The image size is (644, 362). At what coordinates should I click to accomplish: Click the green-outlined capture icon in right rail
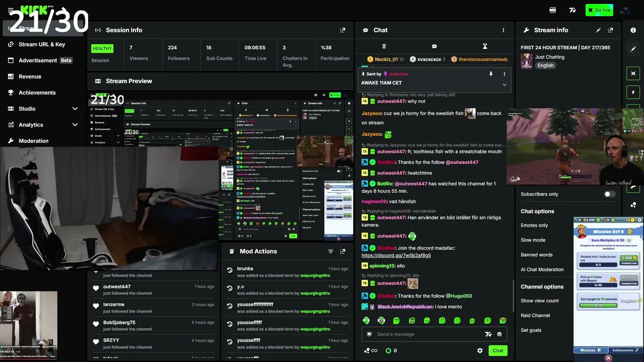pyautogui.click(x=633, y=73)
